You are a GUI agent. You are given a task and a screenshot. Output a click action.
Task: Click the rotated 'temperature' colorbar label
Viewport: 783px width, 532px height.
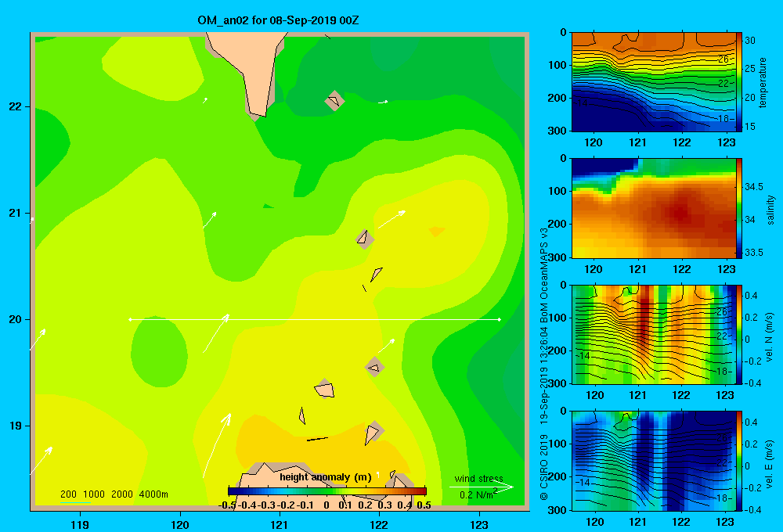click(x=762, y=82)
